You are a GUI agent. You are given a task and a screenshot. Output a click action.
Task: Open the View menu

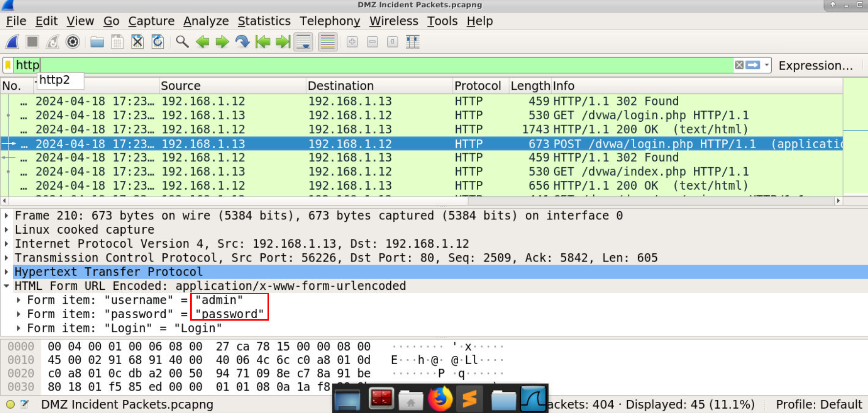click(x=80, y=21)
